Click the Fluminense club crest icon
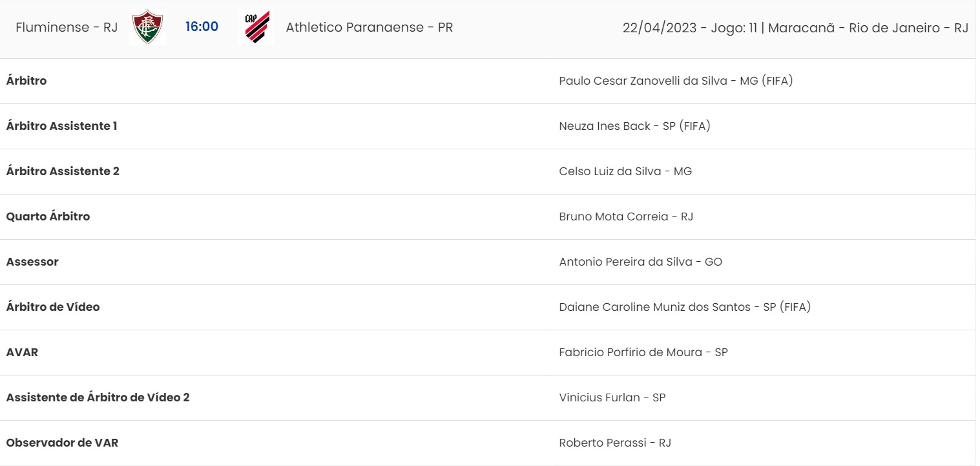This screenshot has height=466, width=980. 148,28
